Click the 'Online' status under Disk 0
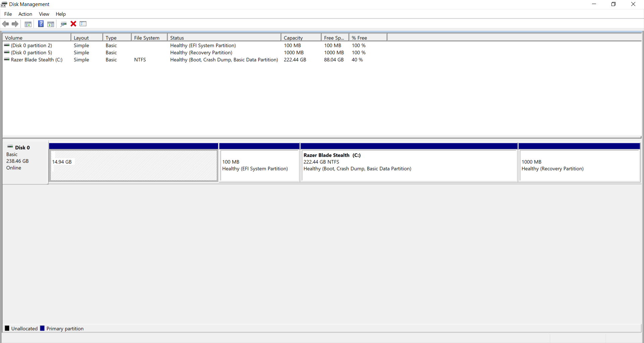The image size is (644, 343). pyautogui.click(x=14, y=168)
